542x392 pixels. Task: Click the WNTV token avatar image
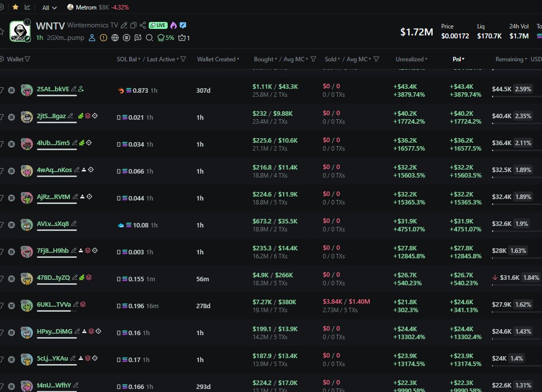[20, 31]
